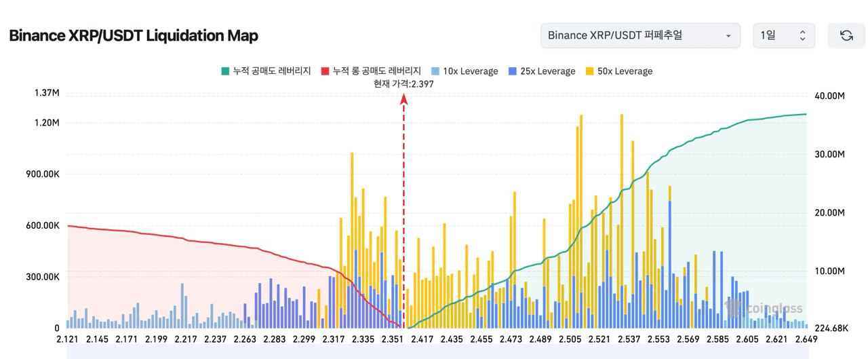Click the green 누적 공매도 레버리지 color swatch

(x=225, y=71)
